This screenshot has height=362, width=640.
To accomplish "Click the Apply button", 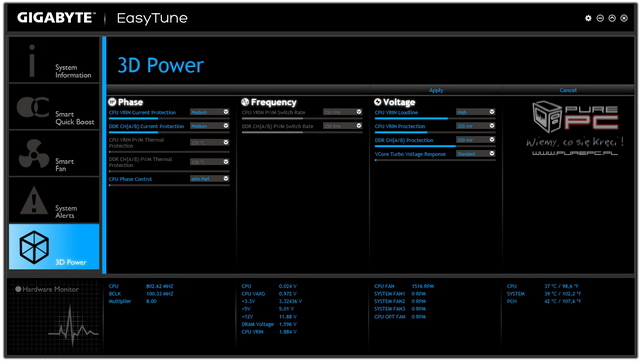I will pyautogui.click(x=436, y=90).
